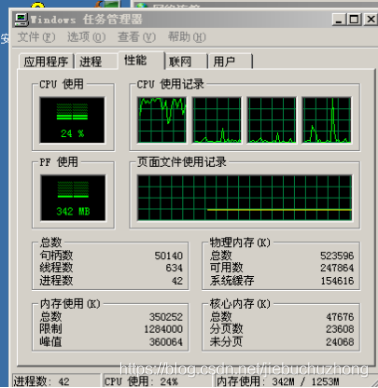
Task: Click kernel nonpaged value 24068
Action: 340,342
